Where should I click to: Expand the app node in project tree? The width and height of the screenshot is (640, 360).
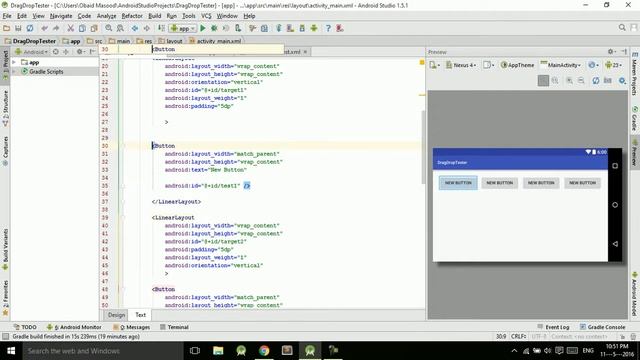pos(14,62)
